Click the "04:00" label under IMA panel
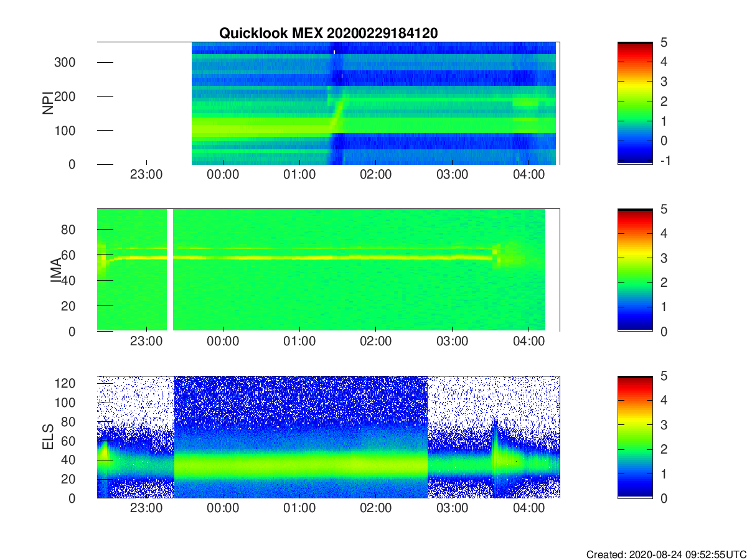This screenshot has width=747, height=560. click(529, 342)
